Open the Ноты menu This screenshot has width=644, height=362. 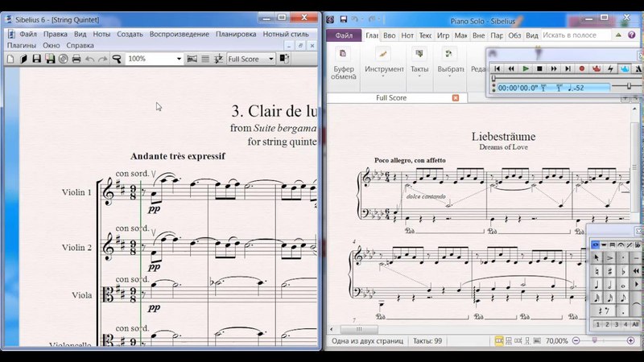coord(101,34)
